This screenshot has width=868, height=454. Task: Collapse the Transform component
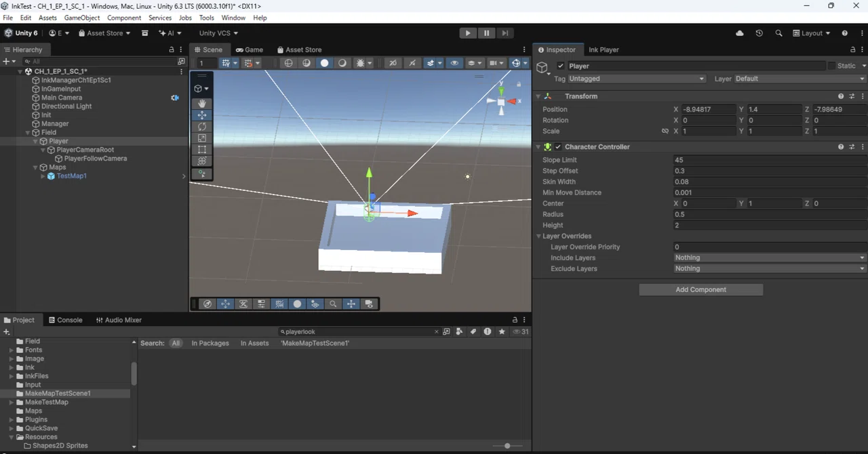point(538,96)
